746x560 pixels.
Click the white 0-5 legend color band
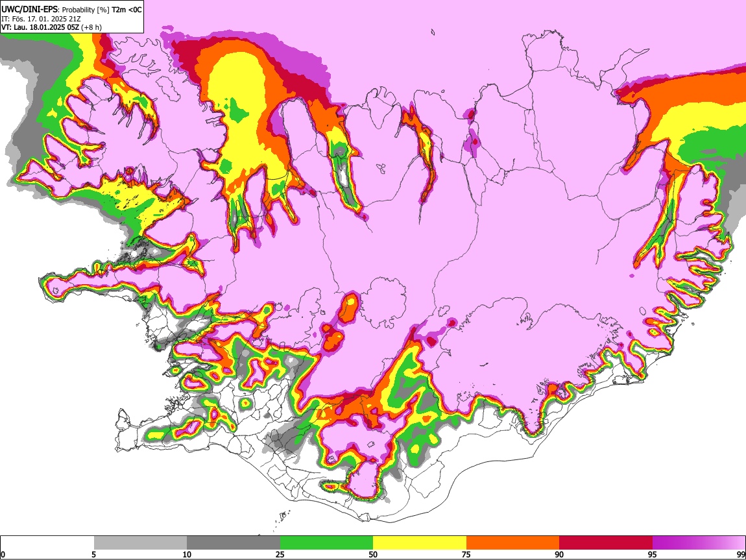(47, 542)
